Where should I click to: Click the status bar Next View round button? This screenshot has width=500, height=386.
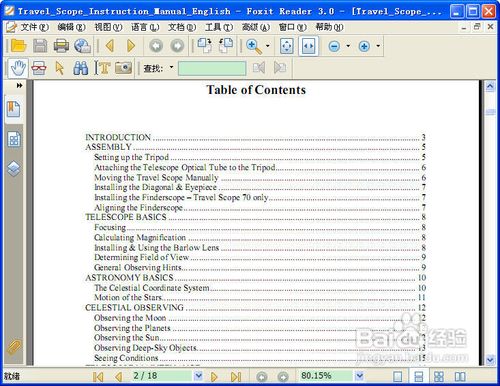tap(283, 377)
